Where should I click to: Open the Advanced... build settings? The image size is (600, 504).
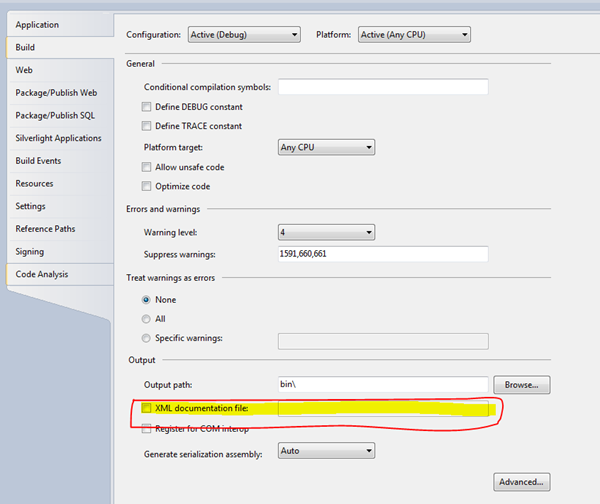[x=522, y=482]
